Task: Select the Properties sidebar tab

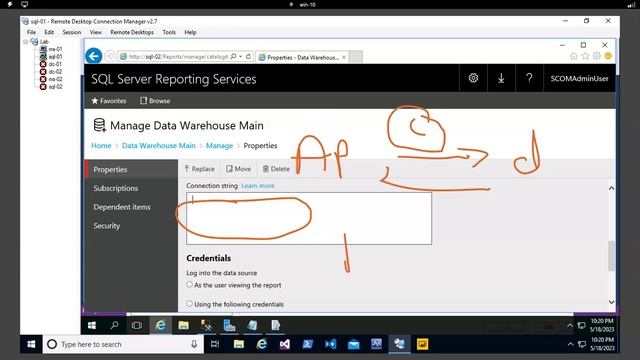Action: coord(131,169)
